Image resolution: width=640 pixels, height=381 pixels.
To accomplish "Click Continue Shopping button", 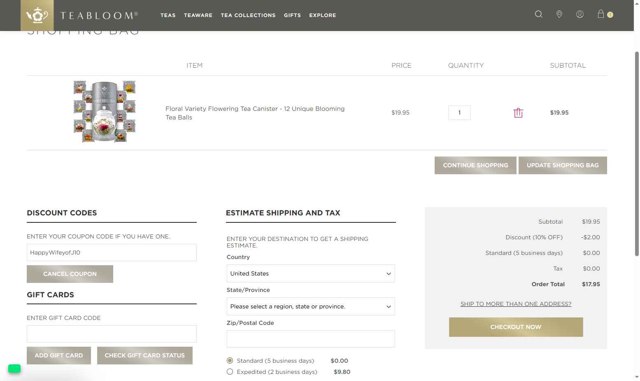I will point(476,165).
